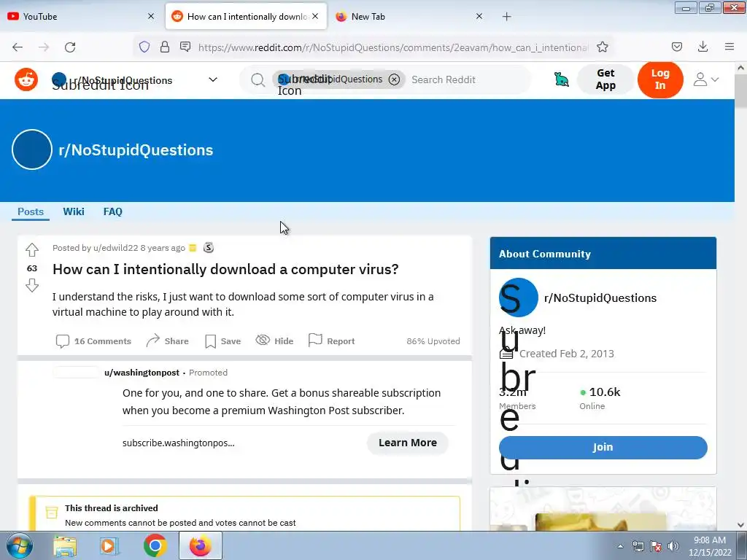The width and height of the screenshot is (747, 560).
Task: Click the silver award icon on post
Action: (x=208, y=248)
